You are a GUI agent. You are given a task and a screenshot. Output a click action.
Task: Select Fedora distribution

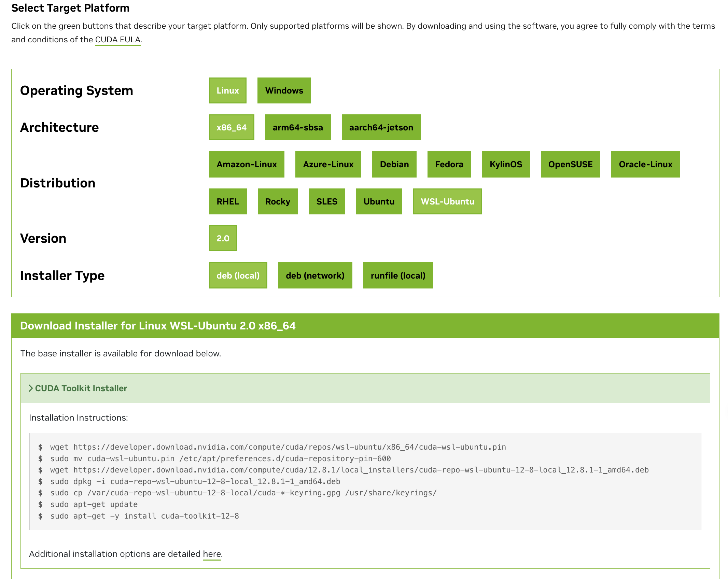click(449, 164)
